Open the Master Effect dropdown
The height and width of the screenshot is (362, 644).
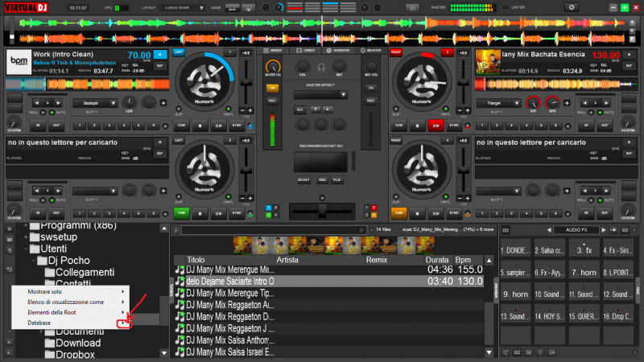click(x=320, y=95)
